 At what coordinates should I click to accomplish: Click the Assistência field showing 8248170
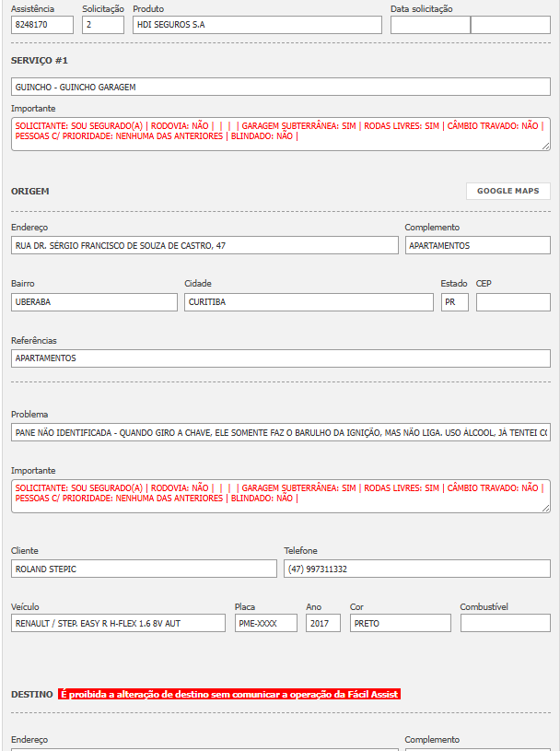click(x=42, y=25)
